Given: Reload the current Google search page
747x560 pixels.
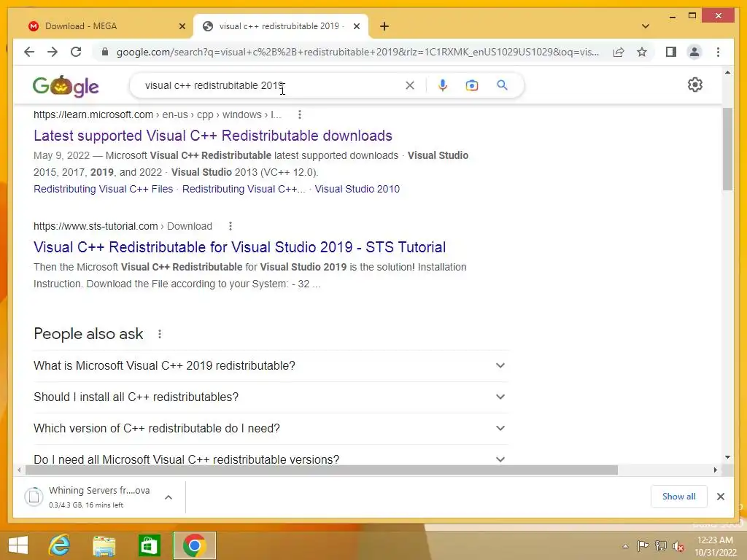Looking at the screenshot, I should [76, 52].
